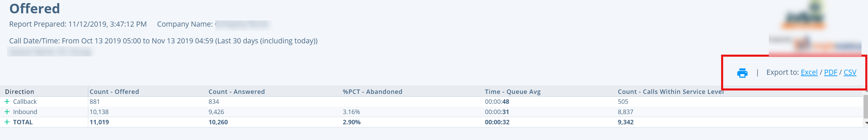Image resolution: width=868 pixels, height=140 pixels.
Task: Click the Inbound offered count 10,138
Action: 99,112
